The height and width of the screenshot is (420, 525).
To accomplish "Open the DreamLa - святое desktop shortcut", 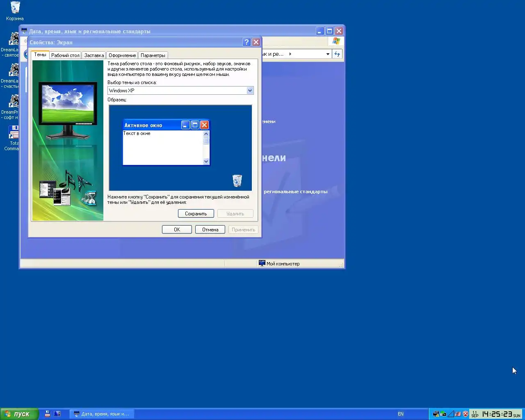I will point(10,44).
